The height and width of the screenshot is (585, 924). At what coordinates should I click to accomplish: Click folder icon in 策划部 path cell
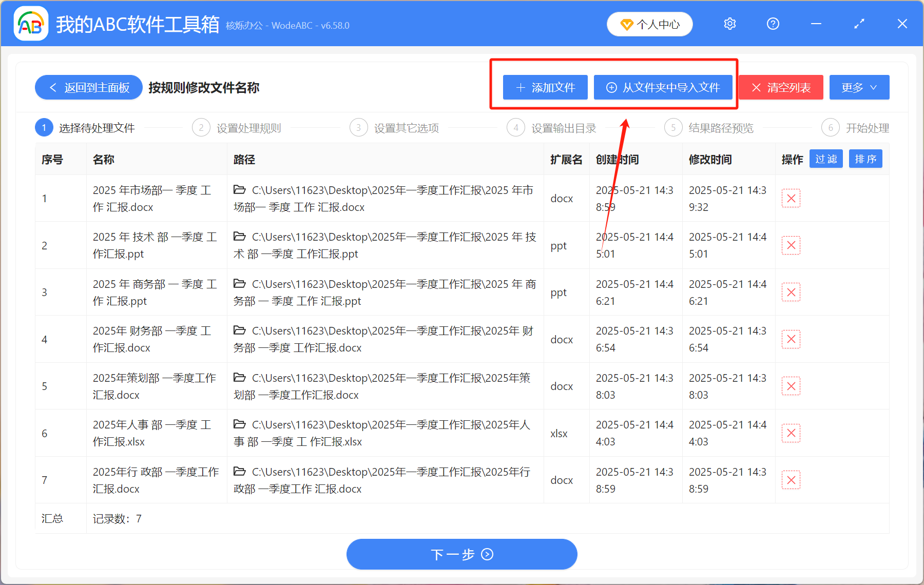point(239,378)
